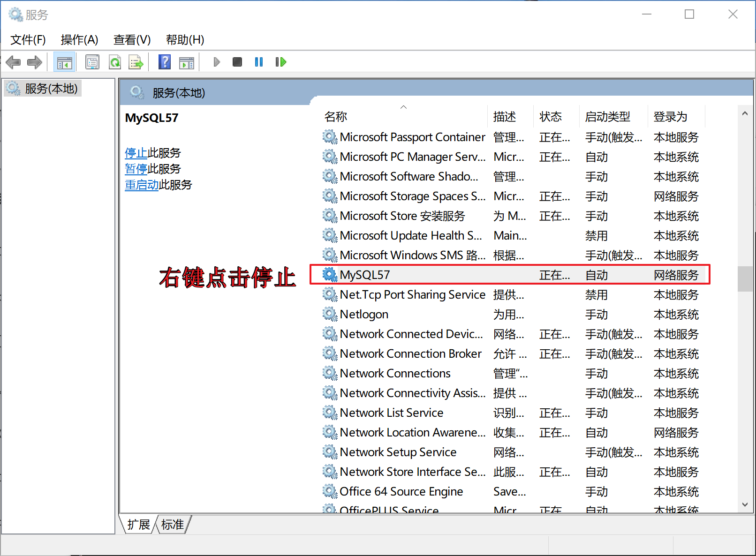Screen dimensions: 756x556
Task: Click 自动 in the MySQL57 row
Action: (x=597, y=275)
